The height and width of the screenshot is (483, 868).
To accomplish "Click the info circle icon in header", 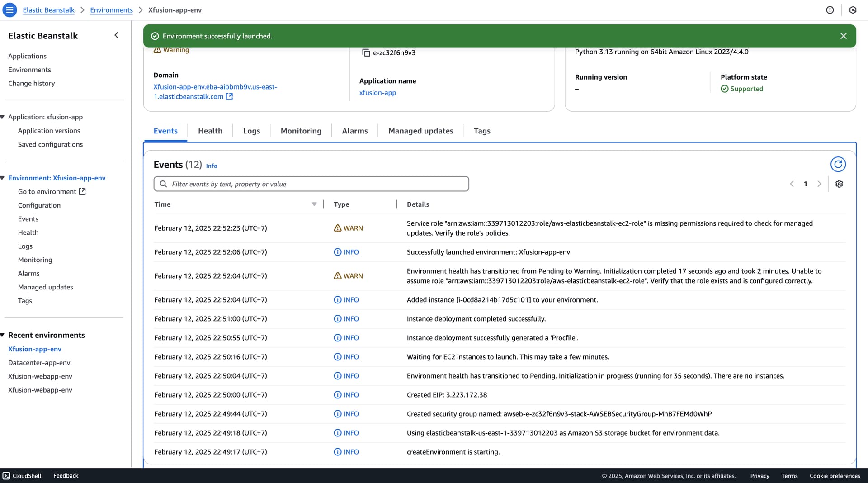I will point(830,10).
